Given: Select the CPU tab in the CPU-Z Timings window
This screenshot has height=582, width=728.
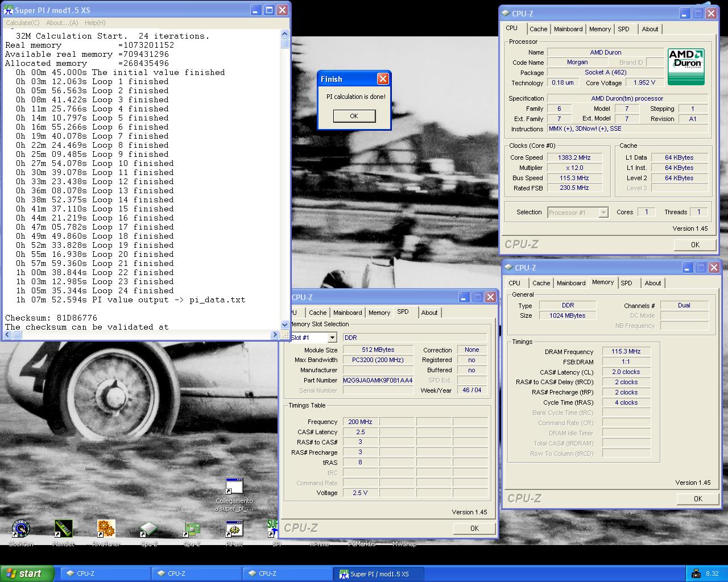Looking at the screenshot, I should [x=515, y=283].
